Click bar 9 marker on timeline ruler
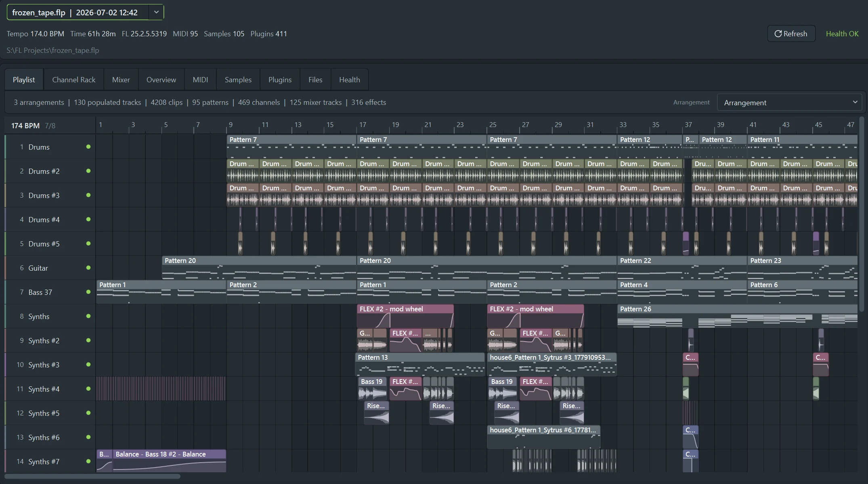 tap(231, 125)
